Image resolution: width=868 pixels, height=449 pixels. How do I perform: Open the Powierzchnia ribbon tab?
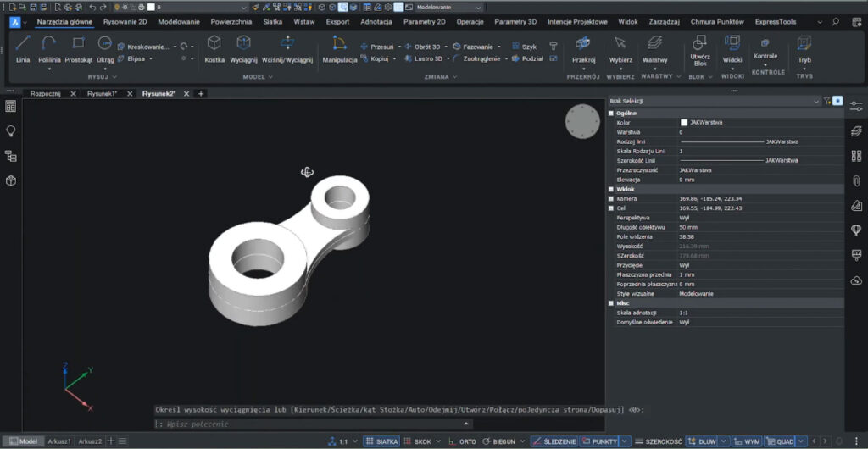(231, 21)
